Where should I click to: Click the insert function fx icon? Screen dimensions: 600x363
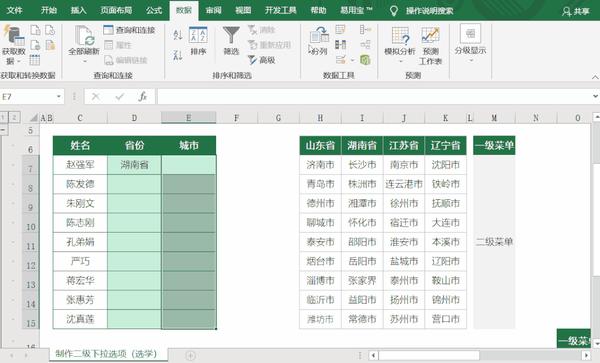click(143, 97)
